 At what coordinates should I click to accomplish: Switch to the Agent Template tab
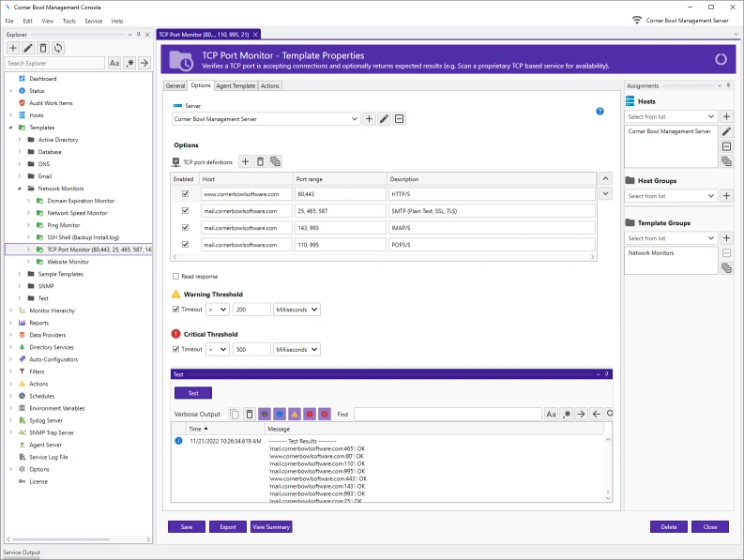(235, 86)
